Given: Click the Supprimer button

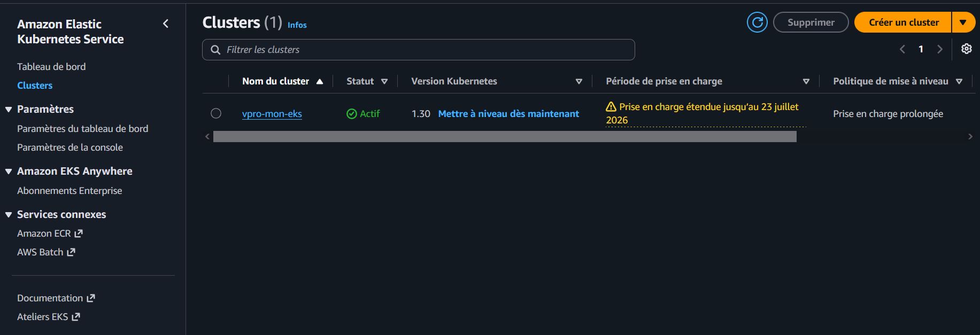Looking at the screenshot, I should [x=811, y=22].
